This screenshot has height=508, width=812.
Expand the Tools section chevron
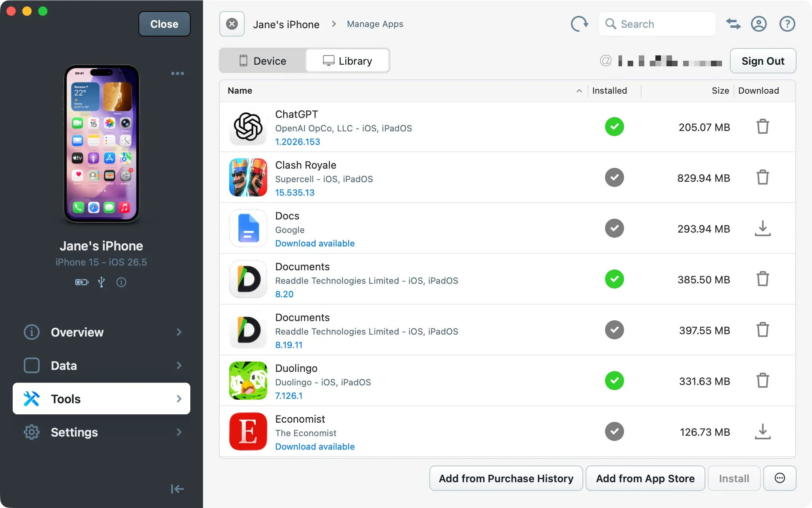tap(179, 398)
